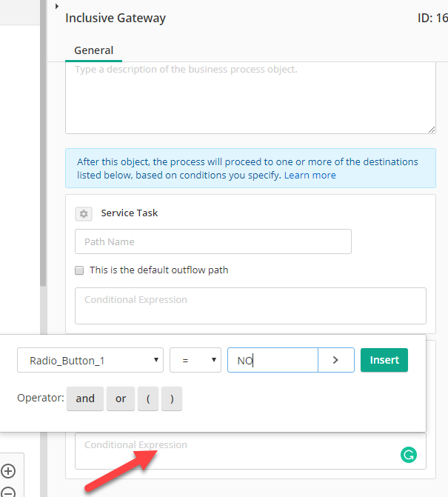Click the zoom in plus icon

coord(8,470)
